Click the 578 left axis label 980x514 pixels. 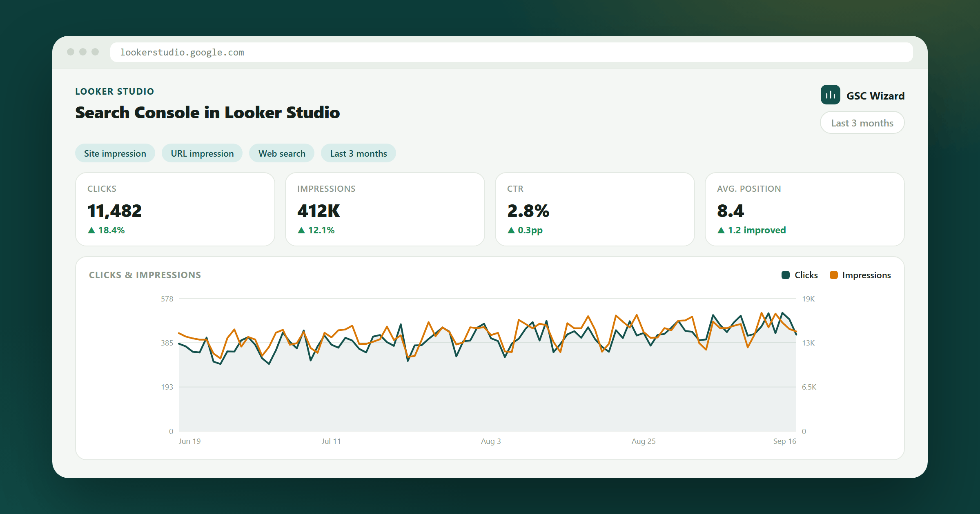(167, 299)
